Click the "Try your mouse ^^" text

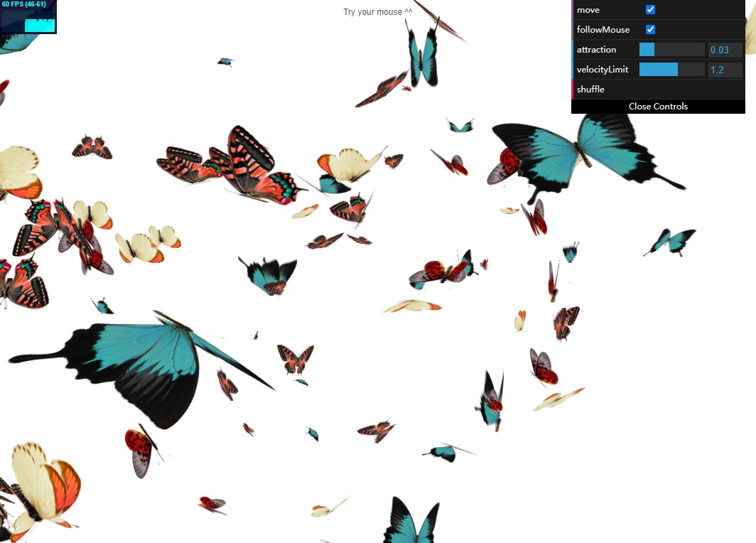377,12
